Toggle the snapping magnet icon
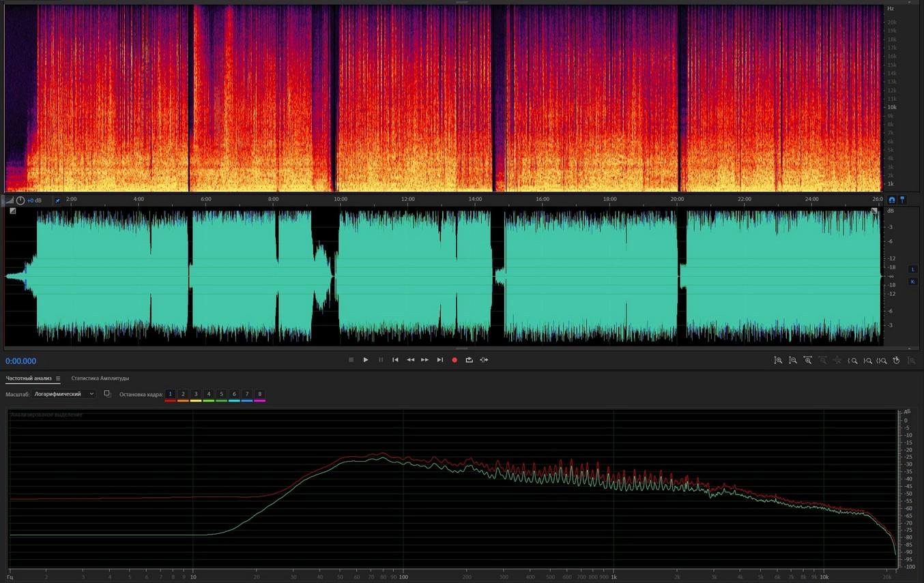Screen dimensions: 924x583 (891, 200)
